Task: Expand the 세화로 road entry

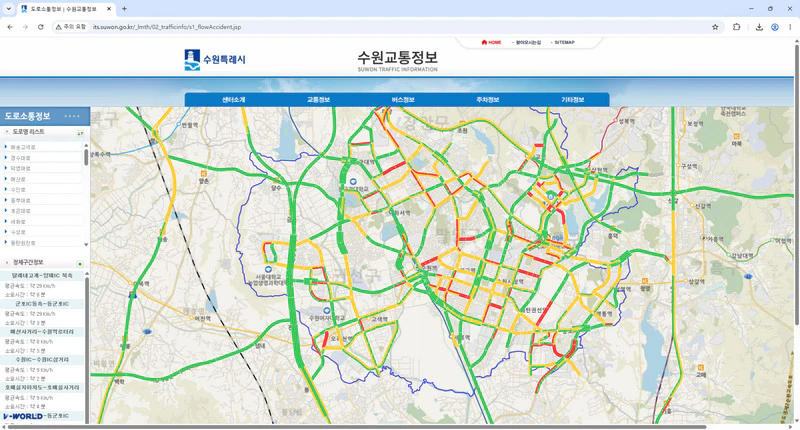Action: tap(18, 222)
